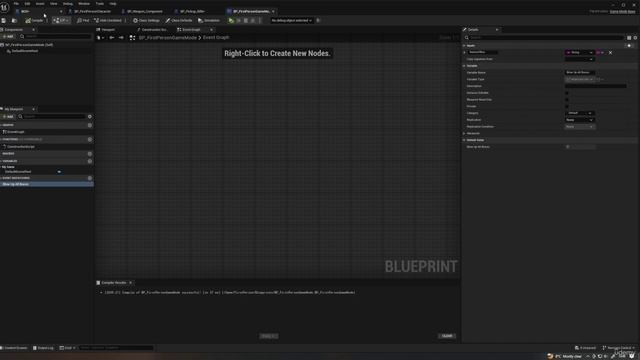The height and width of the screenshot is (360, 640).
Task: Click the Find button in the toolbar
Action: pos(83,20)
